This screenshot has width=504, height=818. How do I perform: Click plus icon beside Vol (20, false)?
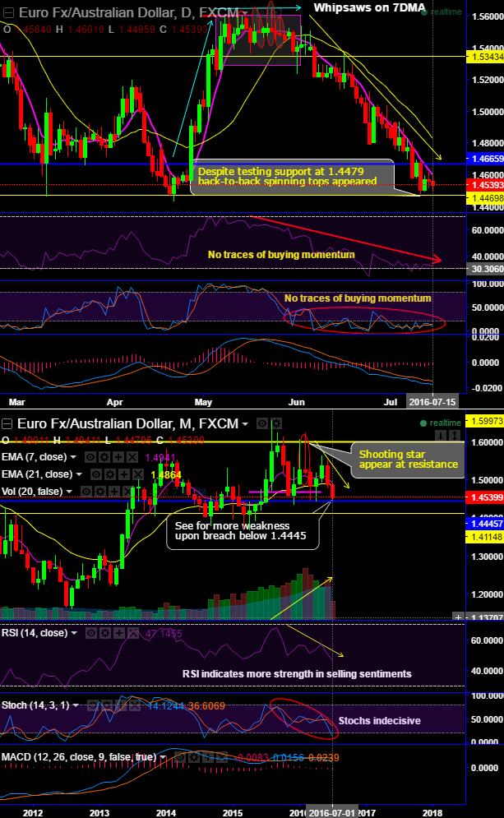[114, 492]
